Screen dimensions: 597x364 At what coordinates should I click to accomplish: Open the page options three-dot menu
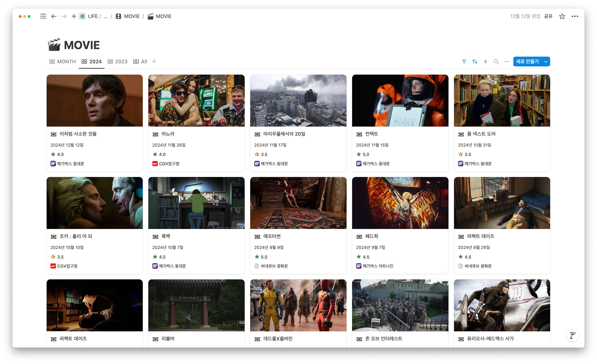pyautogui.click(x=575, y=16)
